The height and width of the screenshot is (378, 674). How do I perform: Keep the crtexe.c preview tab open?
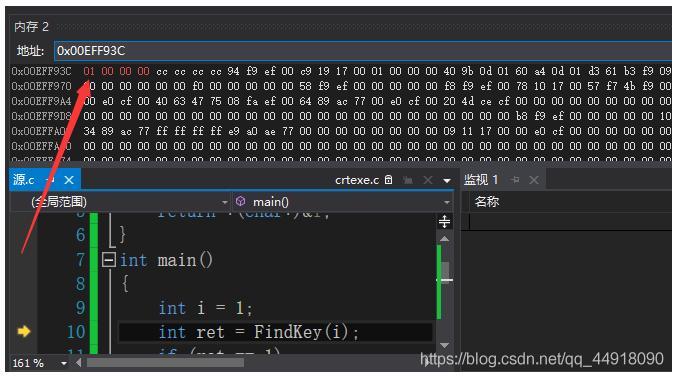(x=407, y=180)
